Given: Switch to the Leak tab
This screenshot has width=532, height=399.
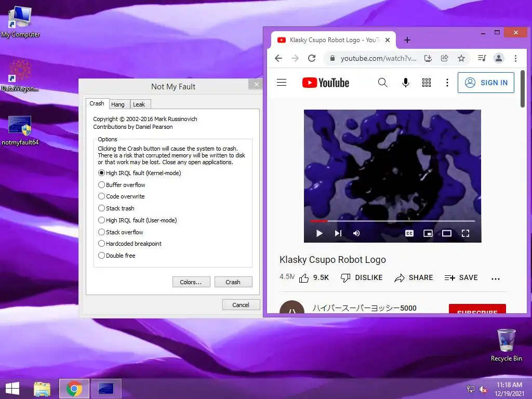Looking at the screenshot, I should coord(139,104).
